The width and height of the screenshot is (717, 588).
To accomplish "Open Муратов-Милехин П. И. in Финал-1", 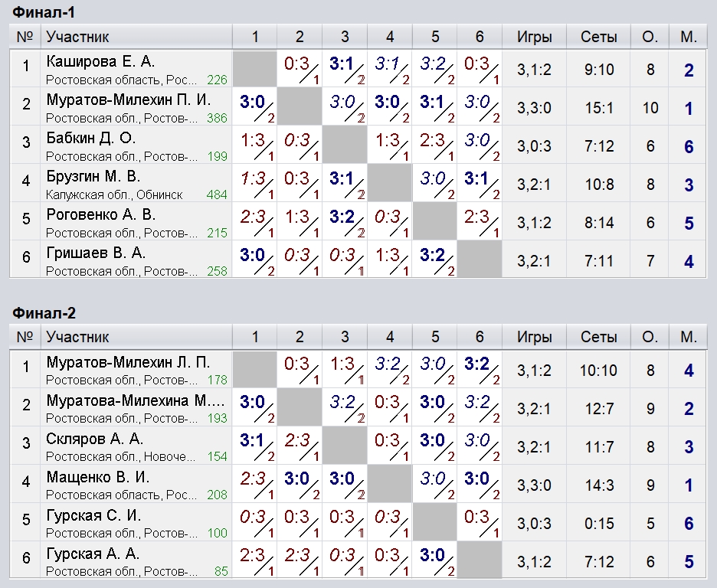I will tap(129, 100).
